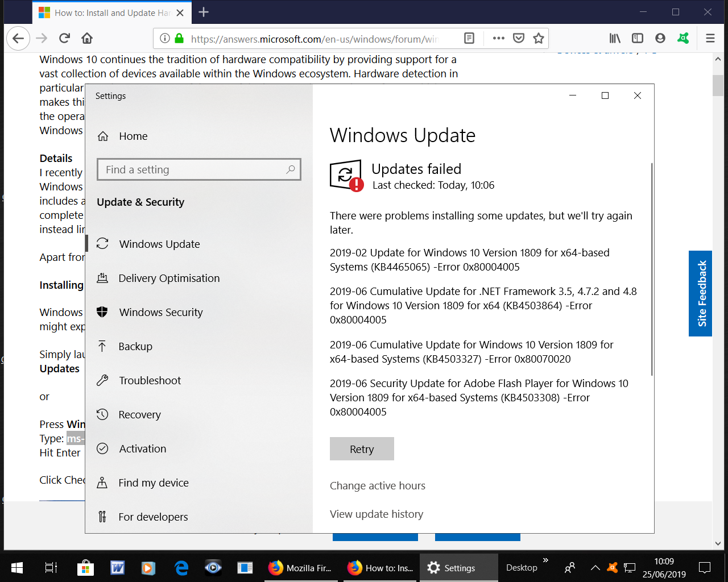Show hidden system tray icons

tap(595, 568)
